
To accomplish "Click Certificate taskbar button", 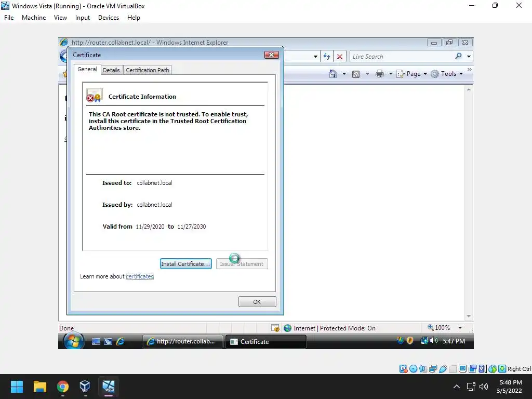I will click(266, 342).
